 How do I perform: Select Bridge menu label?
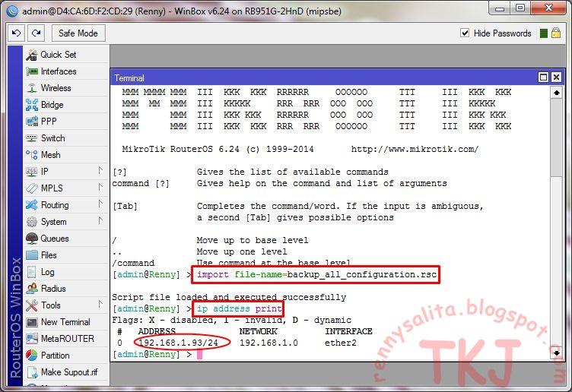pyautogui.click(x=52, y=105)
